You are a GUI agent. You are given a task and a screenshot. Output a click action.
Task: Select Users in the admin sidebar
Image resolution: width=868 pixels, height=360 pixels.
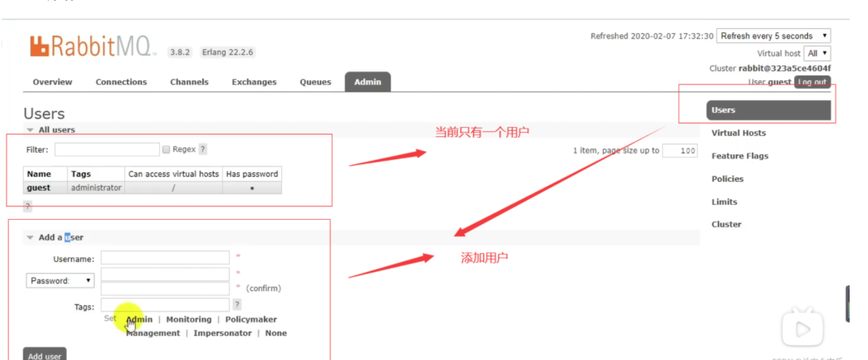(x=769, y=110)
